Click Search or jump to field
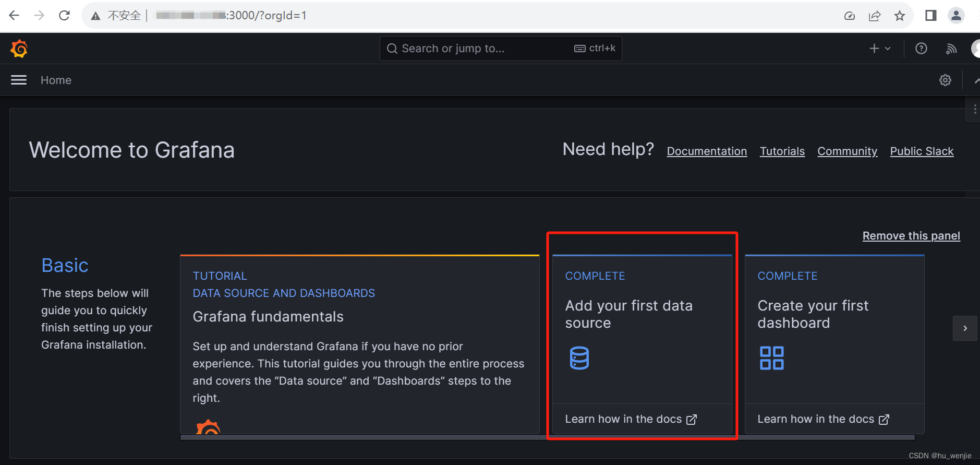The width and height of the screenshot is (980, 465). (x=501, y=49)
